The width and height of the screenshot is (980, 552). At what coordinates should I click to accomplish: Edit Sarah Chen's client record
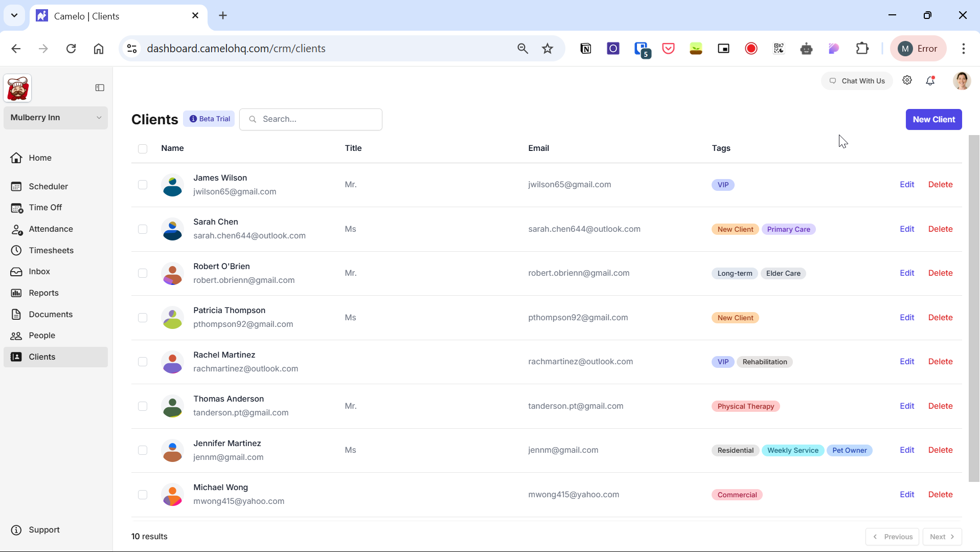[x=906, y=229]
